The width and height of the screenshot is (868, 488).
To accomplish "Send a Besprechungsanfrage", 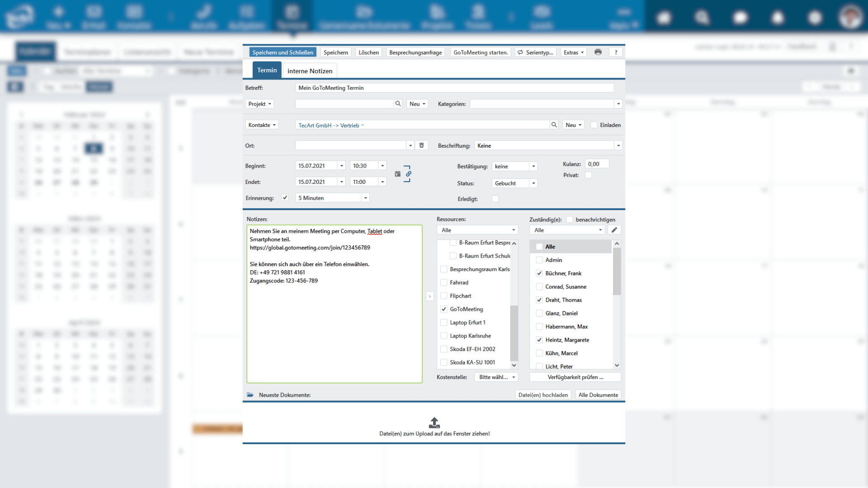I will [415, 52].
